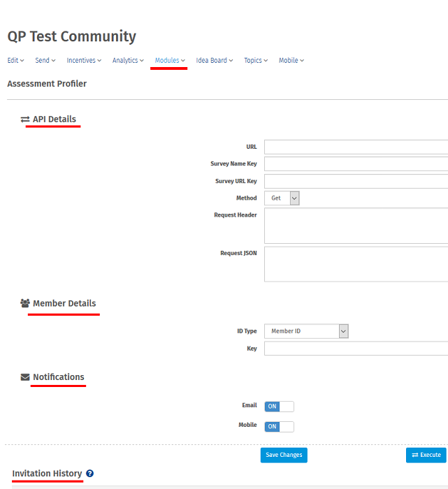Toggle the Mobile notification switch
The width and height of the screenshot is (448, 489).
pyautogui.click(x=279, y=426)
